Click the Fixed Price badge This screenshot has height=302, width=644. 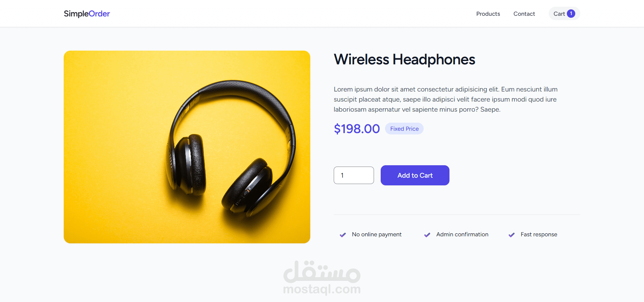pyautogui.click(x=404, y=129)
